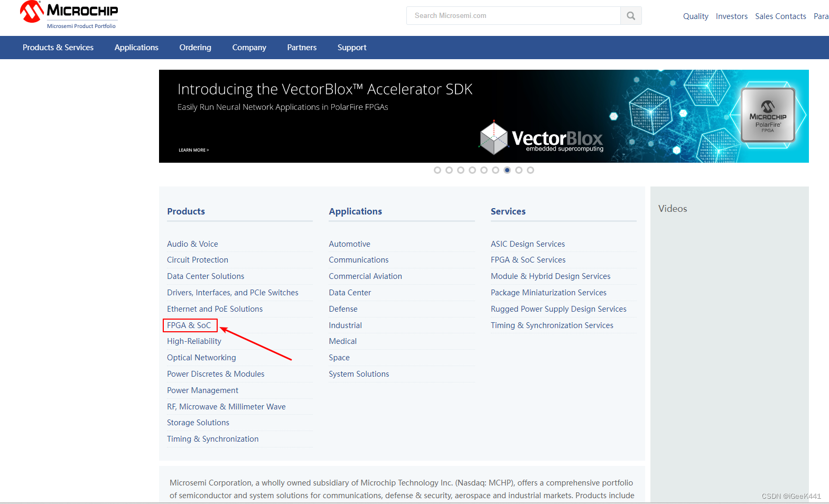Select the second carousel dot

pyautogui.click(x=449, y=170)
